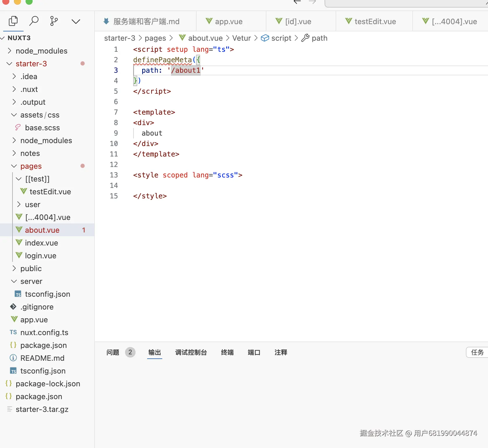This screenshot has height=448, width=488.
Task: Click the pages breadcrumb segment
Action: [x=155, y=38]
